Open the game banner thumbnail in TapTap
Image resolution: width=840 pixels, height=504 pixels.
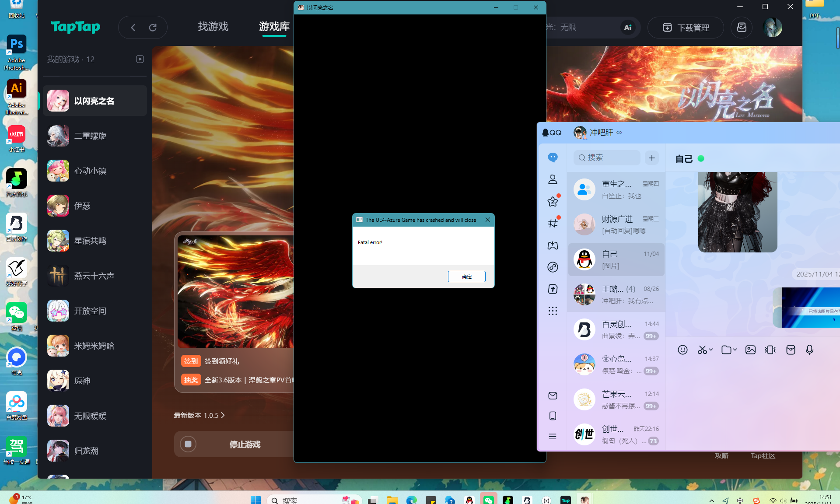236,292
